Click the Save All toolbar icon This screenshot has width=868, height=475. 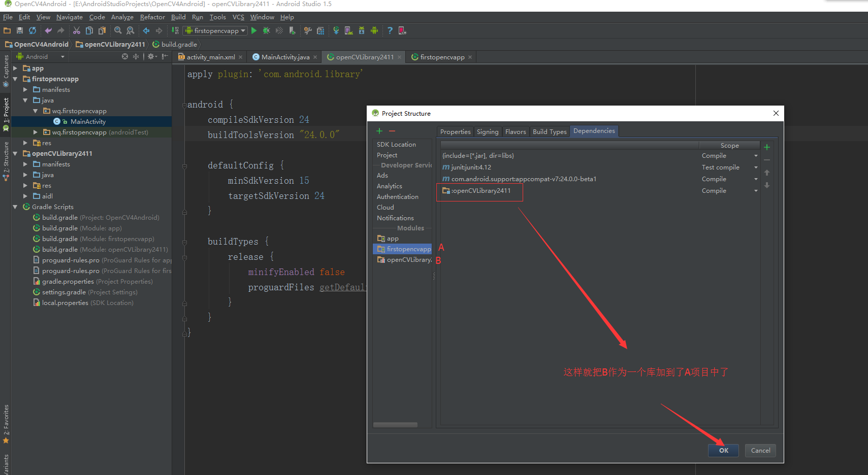[x=20, y=30]
